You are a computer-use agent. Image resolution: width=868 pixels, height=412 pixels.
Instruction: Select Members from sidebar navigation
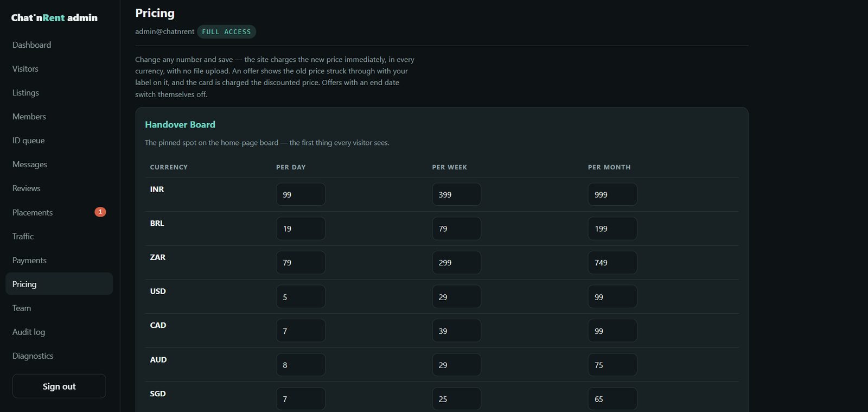tap(59, 117)
